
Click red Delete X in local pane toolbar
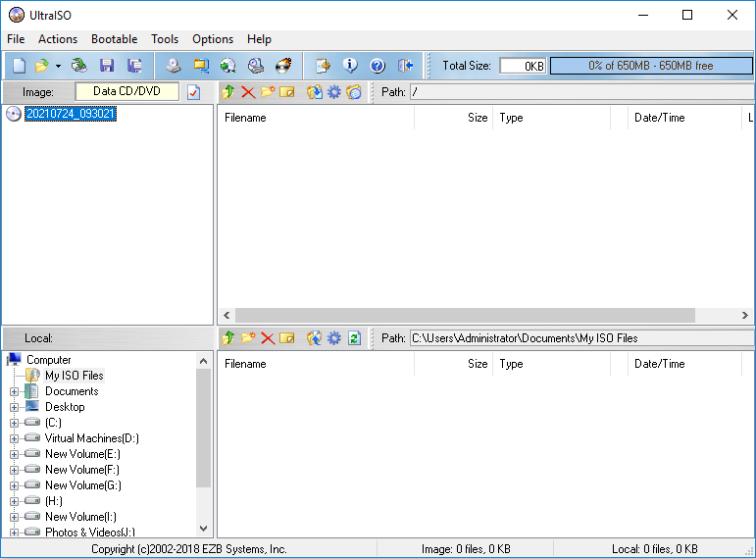coord(268,338)
